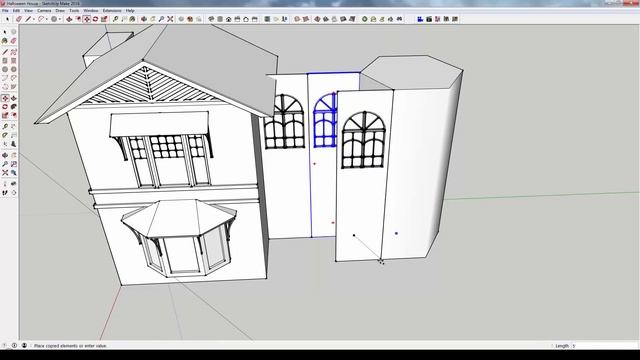Select the Make Component tool in left palette
Viewport: 640px width, 360px height.
tap(13, 31)
